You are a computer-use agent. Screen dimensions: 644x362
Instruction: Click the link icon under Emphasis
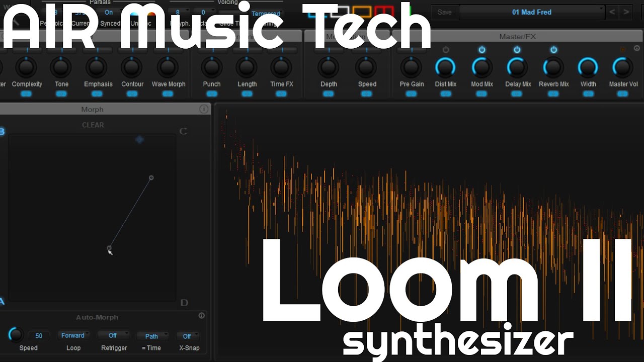pyautogui.click(x=98, y=94)
